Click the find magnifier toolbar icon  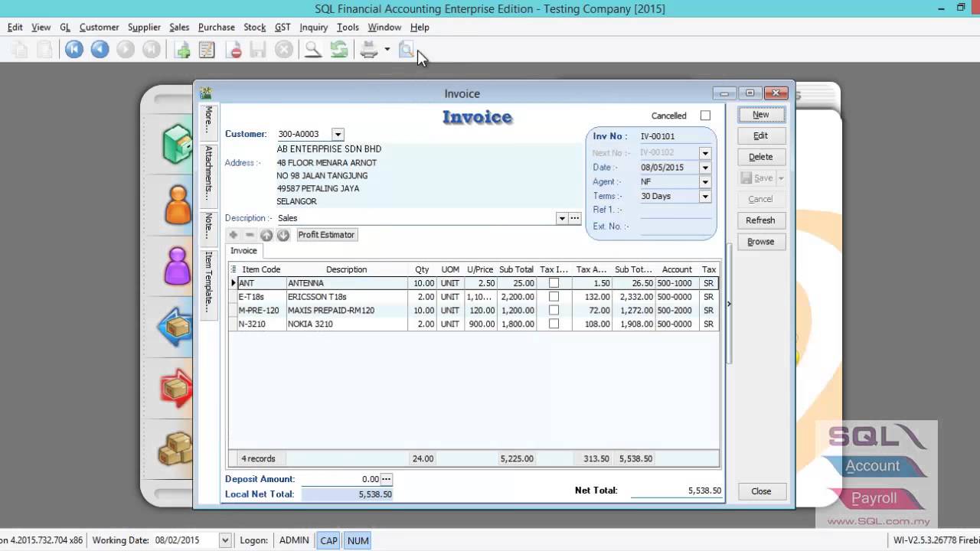312,50
